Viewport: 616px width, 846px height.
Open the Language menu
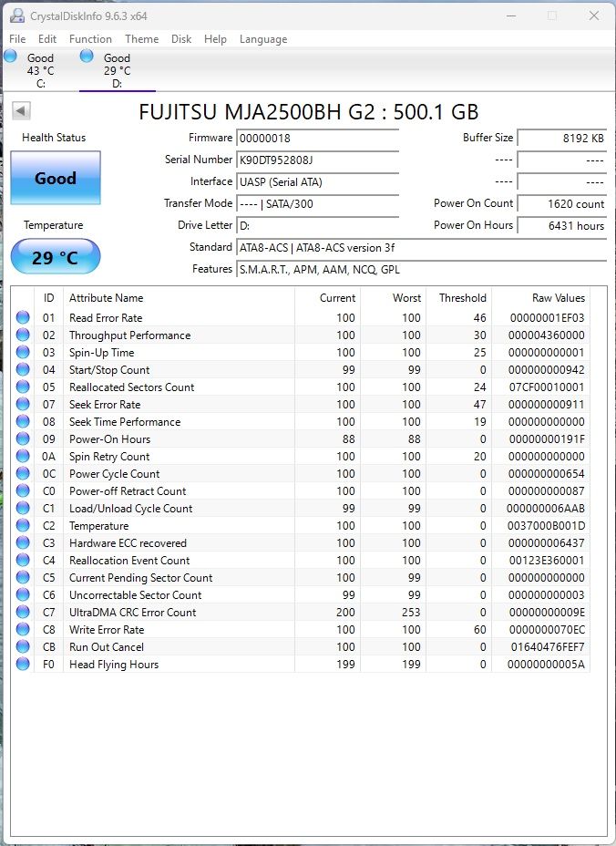[x=263, y=39]
